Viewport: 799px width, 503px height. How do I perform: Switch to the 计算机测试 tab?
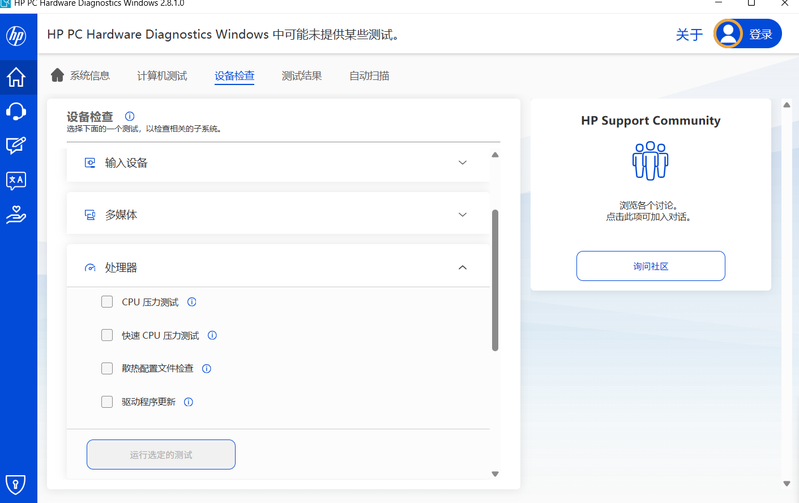coord(162,76)
